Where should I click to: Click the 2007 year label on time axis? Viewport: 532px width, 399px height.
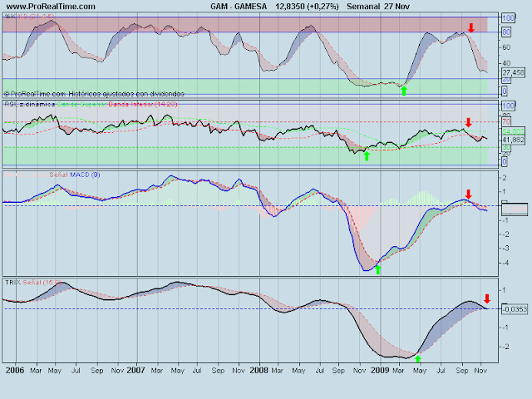pyautogui.click(x=135, y=370)
